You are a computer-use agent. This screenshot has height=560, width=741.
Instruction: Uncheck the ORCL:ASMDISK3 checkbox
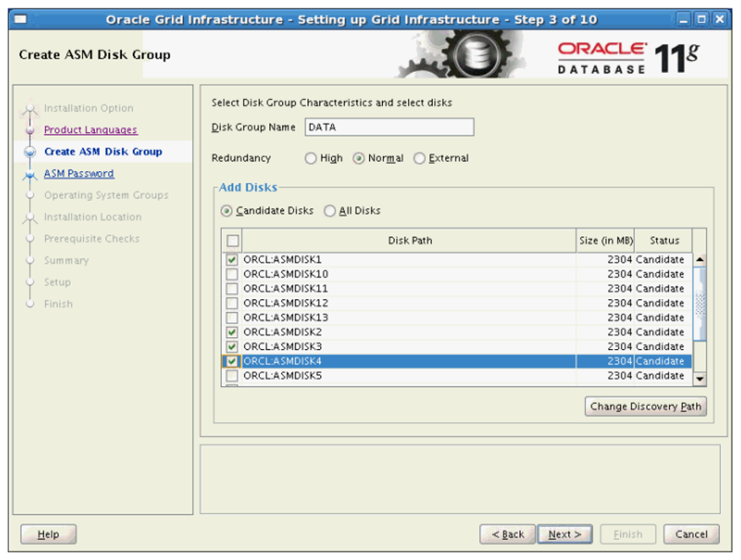click(x=232, y=347)
